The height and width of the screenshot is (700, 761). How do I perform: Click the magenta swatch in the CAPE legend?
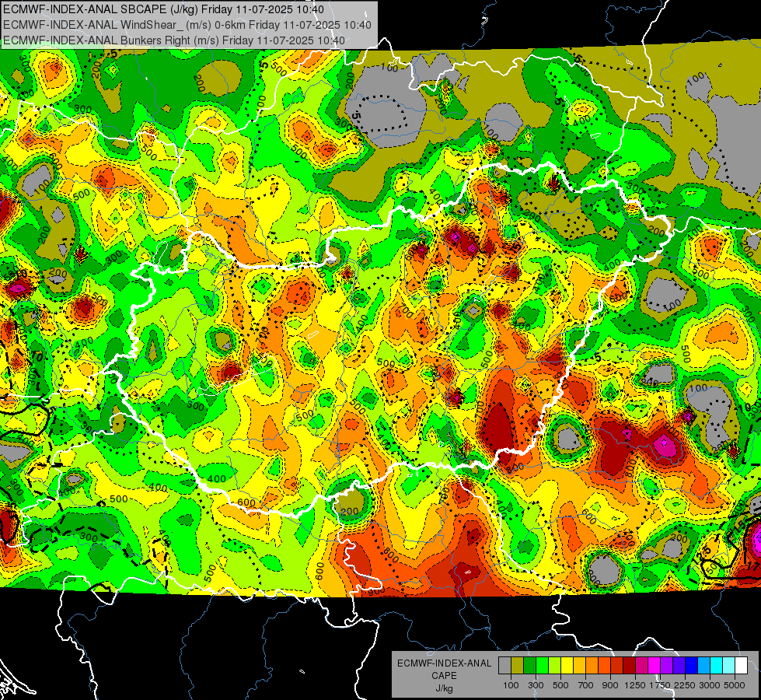pyautogui.click(x=654, y=665)
